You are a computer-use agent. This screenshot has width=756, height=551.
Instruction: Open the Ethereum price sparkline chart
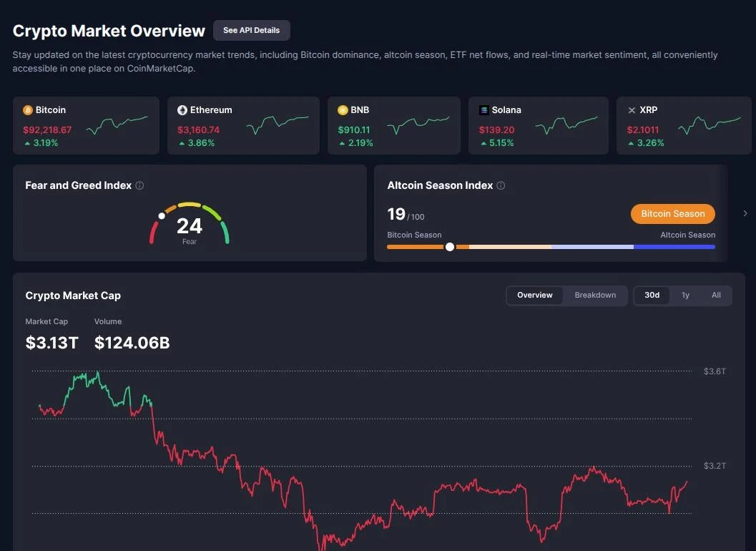[x=278, y=125]
